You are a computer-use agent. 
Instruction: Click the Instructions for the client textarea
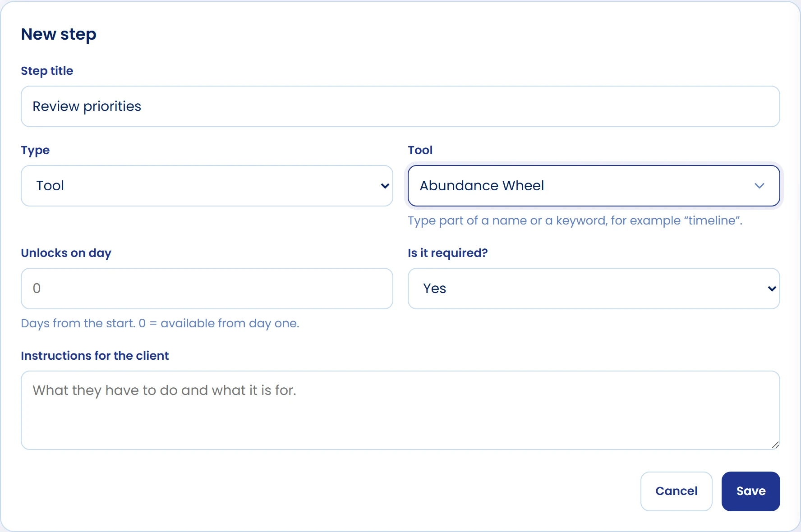[x=400, y=410]
